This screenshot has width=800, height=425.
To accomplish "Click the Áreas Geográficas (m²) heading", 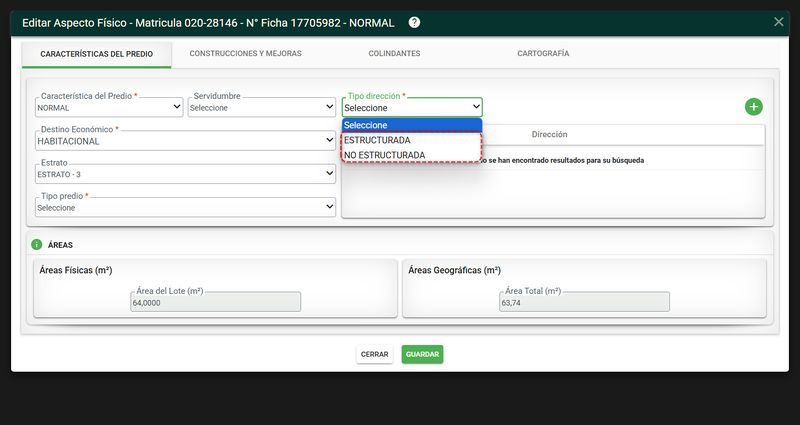I will [455, 270].
